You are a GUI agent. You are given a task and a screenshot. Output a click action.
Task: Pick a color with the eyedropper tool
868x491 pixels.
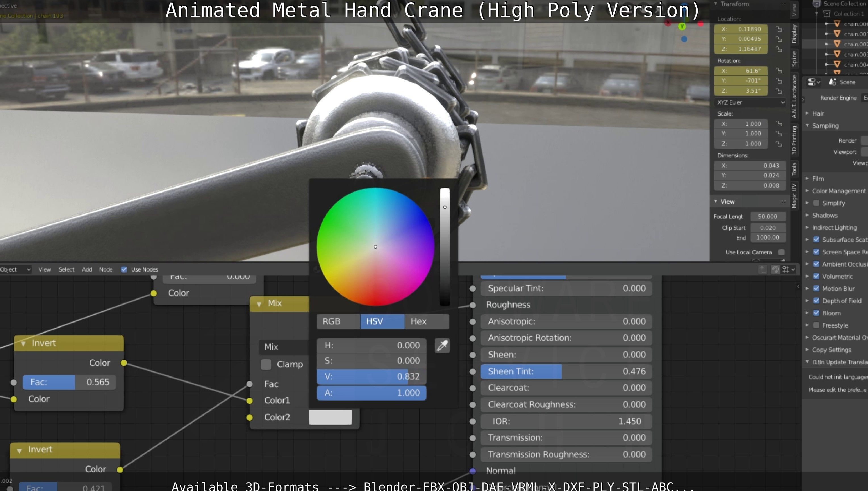tap(442, 346)
